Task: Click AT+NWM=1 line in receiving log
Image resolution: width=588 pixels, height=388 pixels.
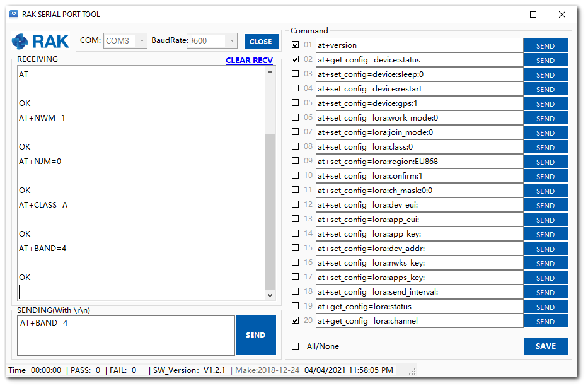Action: click(42, 118)
